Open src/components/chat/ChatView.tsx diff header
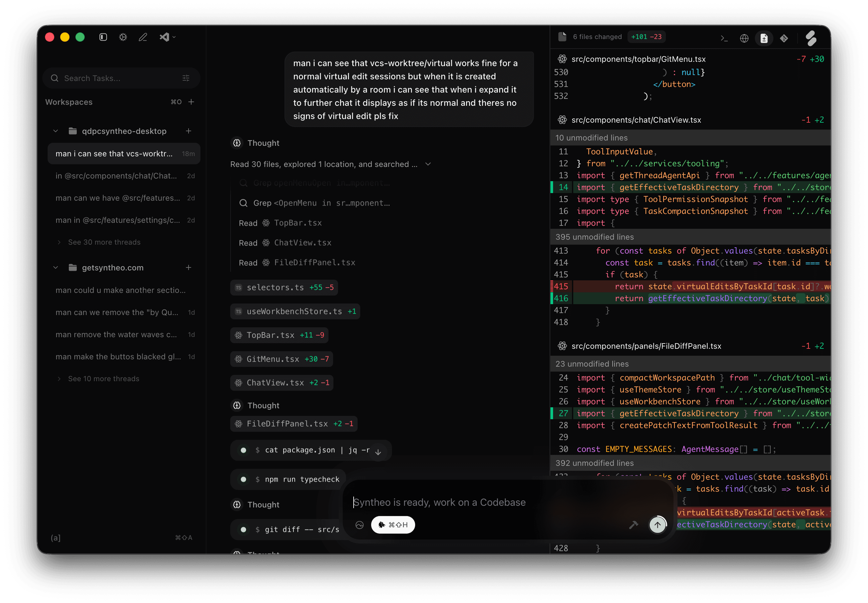 tap(690, 120)
